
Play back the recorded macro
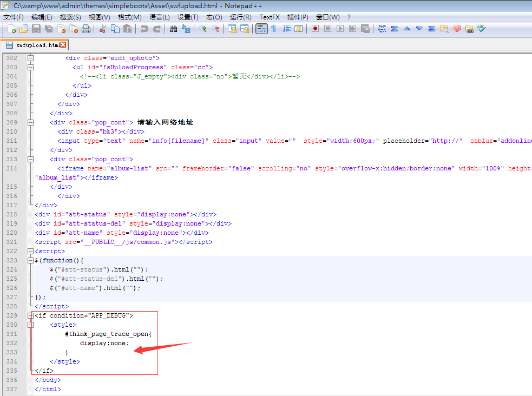click(x=340, y=29)
